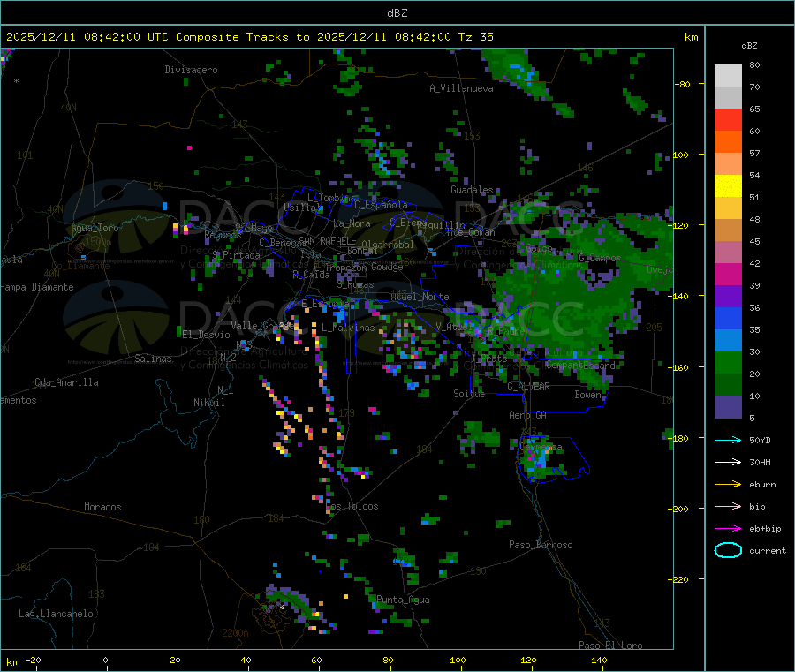Click the -220 km vertical axis tick
Viewport: 795px width, 672px height.
(680, 579)
